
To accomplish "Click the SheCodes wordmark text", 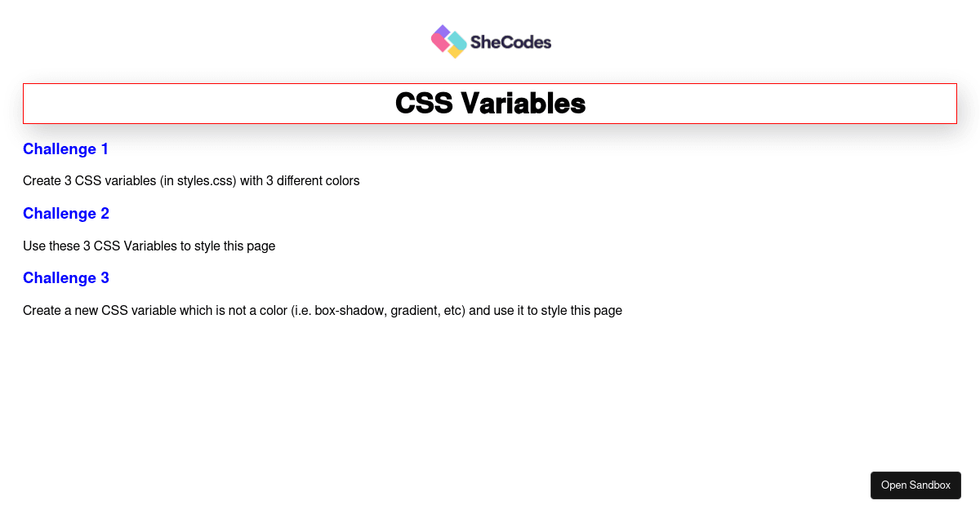I will tap(510, 42).
